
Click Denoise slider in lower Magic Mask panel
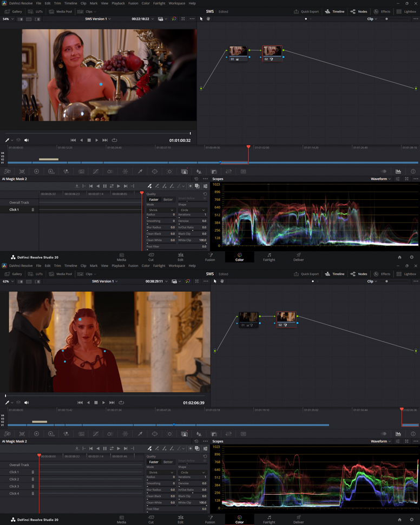click(192, 487)
